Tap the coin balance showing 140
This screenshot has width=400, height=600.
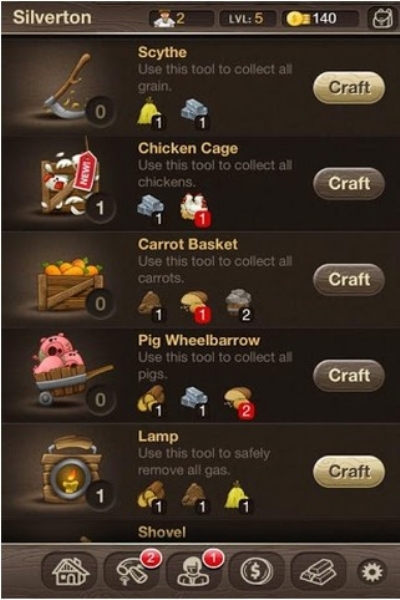coord(320,18)
